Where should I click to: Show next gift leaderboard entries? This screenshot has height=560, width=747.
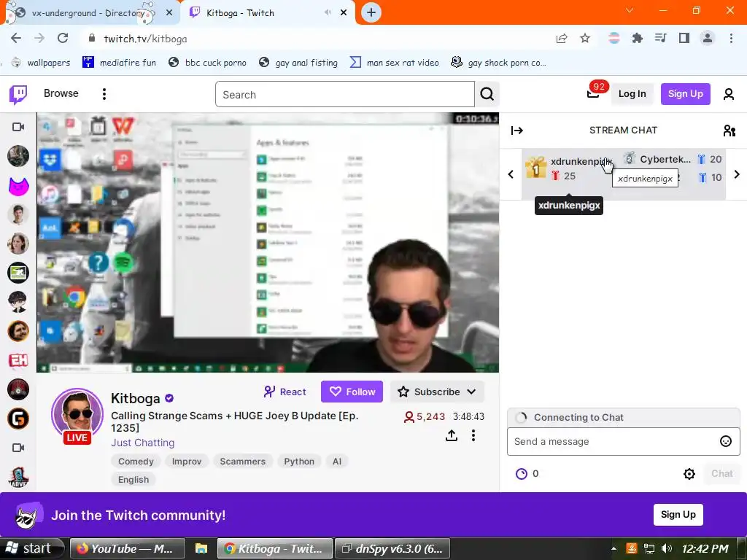737,174
